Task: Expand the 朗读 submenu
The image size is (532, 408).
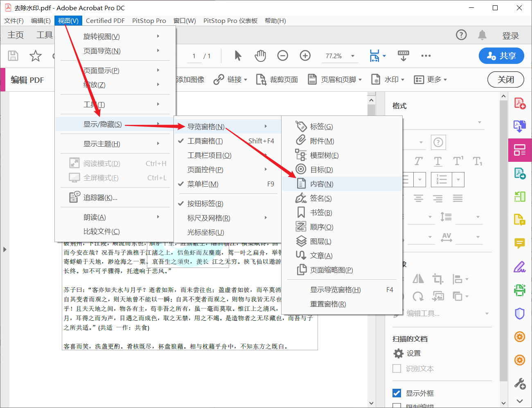Action: [115, 217]
